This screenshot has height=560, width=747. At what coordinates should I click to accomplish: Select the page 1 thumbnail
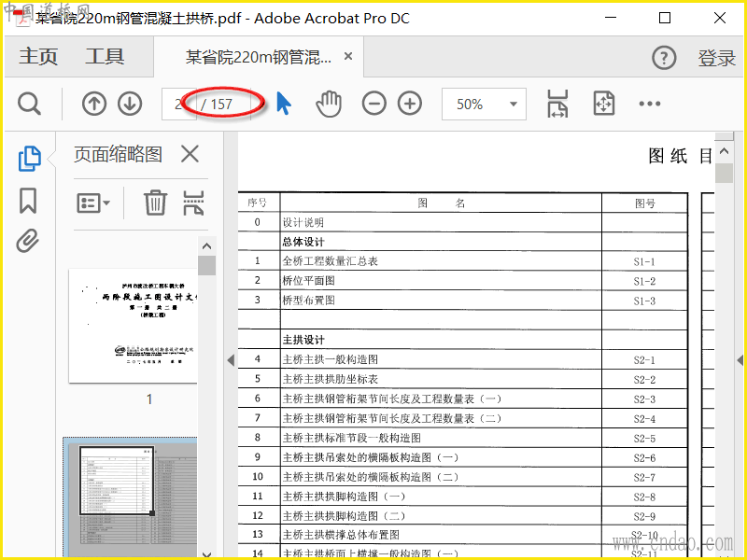133,326
